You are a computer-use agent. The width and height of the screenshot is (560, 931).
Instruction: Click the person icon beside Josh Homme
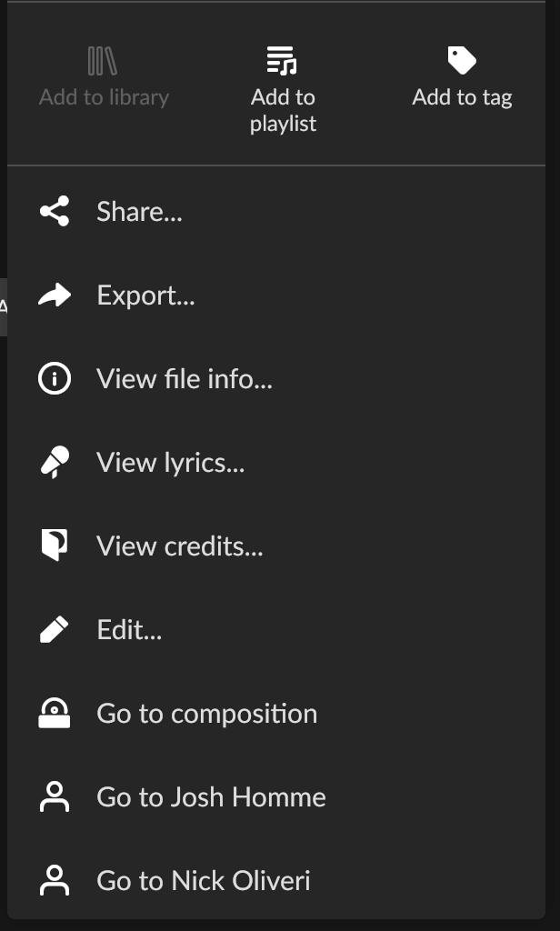[x=55, y=797]
